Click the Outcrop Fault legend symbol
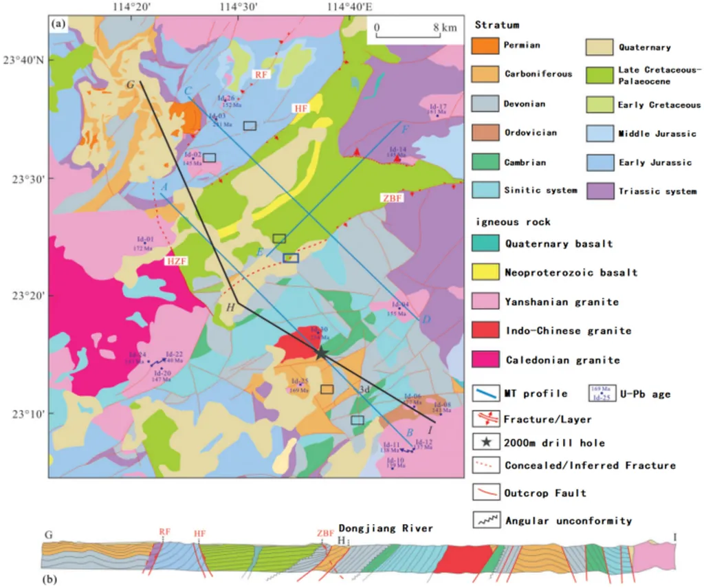Image resolution: width=704 pixels, height=588 pixels. point(486,492)
